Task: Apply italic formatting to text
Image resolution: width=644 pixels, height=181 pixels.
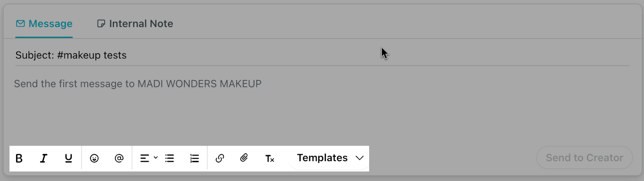Action: [x=43, y=158]
